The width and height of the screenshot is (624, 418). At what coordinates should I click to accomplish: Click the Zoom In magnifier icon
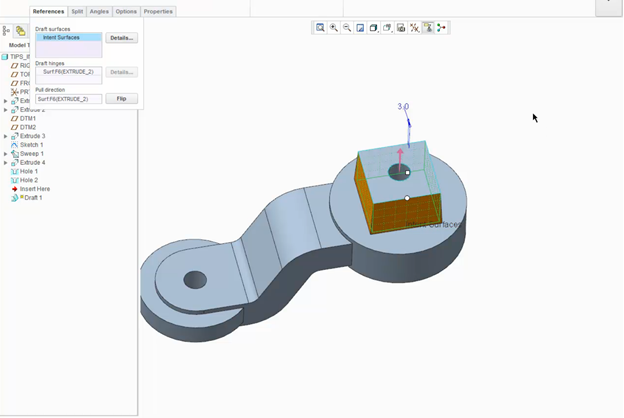(x=333, y=27)
